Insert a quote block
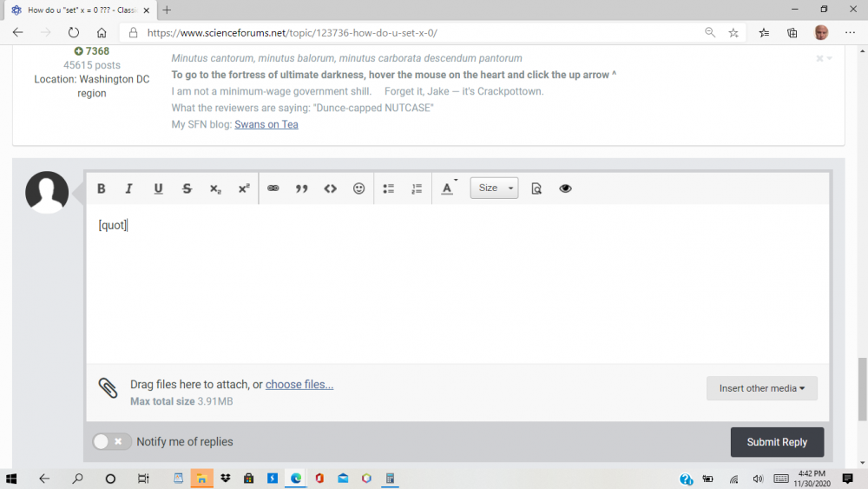The image size is (868, 489). pos(302,188)
